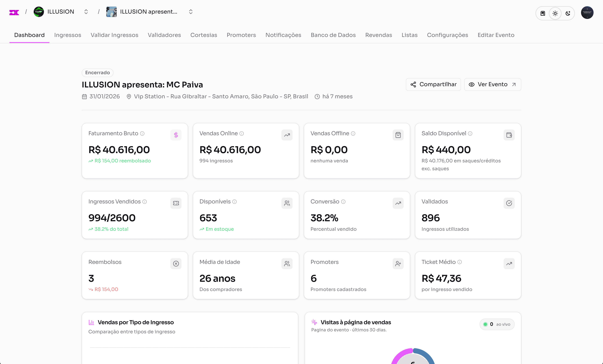
Task: Click the info icon next to Saldo Disponível
Action: pyautogui.click(x=470, y=133)
